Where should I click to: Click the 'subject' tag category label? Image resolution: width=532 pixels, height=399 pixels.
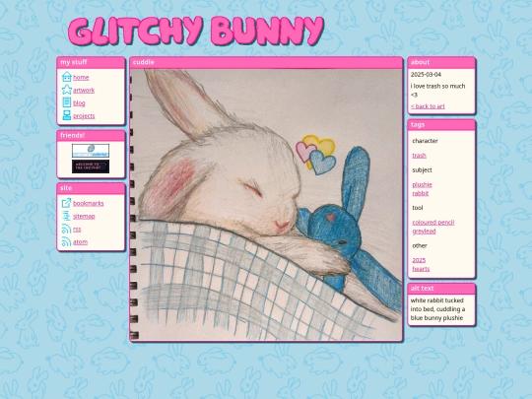pos(422,170)
